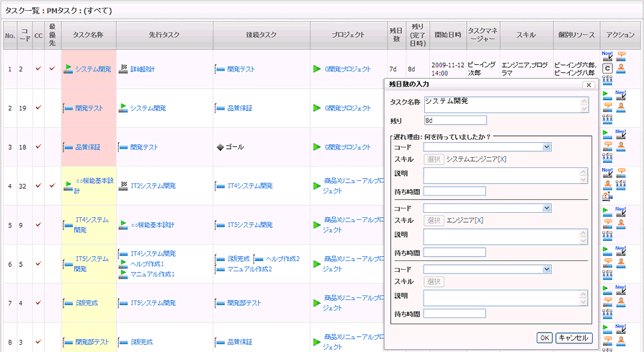Start task with green play icon in 開発テスト row
Image resolution: width=644 pixels, height=352 pixels.
[607, 94]
